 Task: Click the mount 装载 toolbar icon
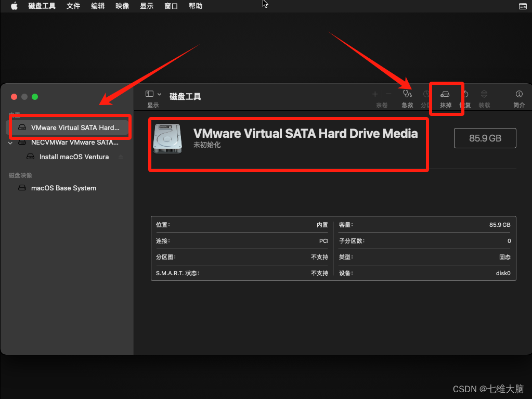point(484,94)
